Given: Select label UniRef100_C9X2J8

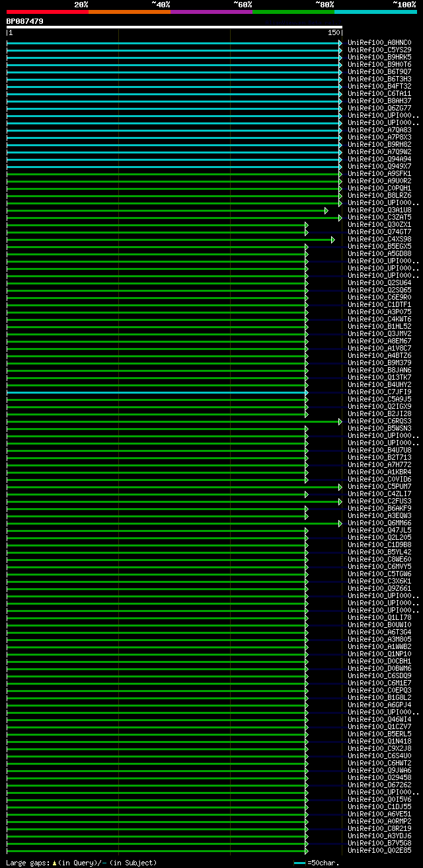Looking at the screenshot, I should (379, 748).
